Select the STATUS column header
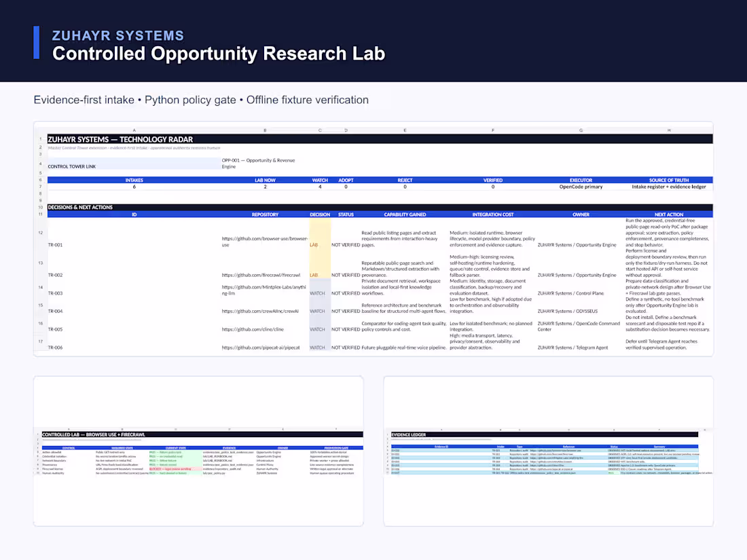Screen dimensions: 747x560 (346, 214)
